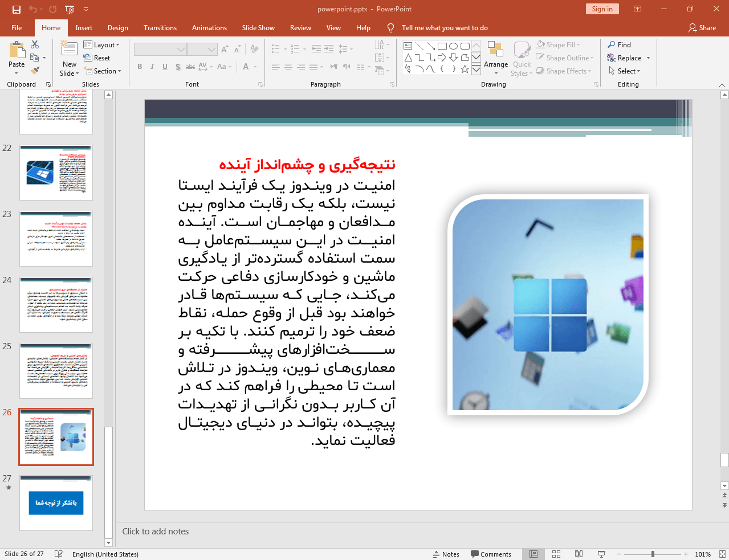Screen dimensions: 729x560
Task: Click Start From Beginning icon in title bar
Action: 70,9
